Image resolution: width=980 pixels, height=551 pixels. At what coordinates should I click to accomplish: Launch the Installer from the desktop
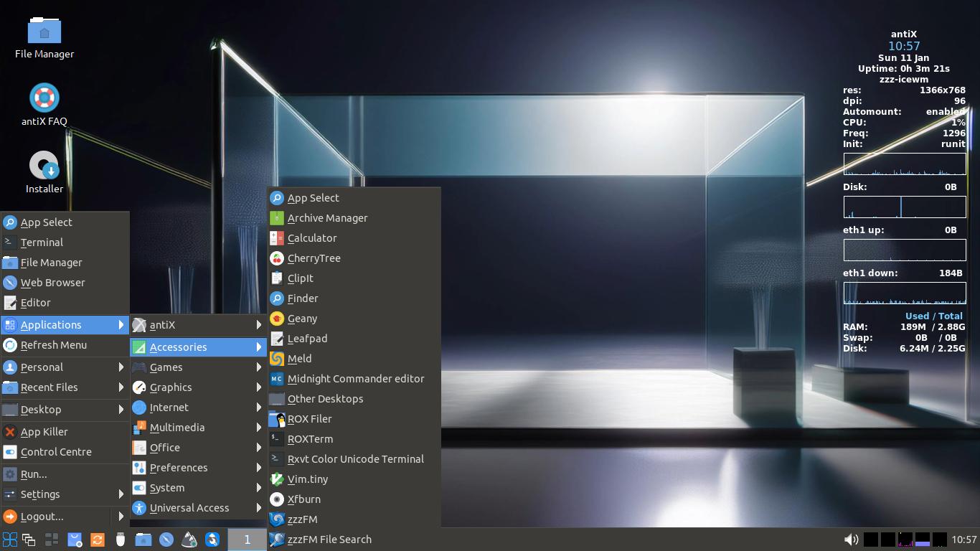(x=43, y=165)
